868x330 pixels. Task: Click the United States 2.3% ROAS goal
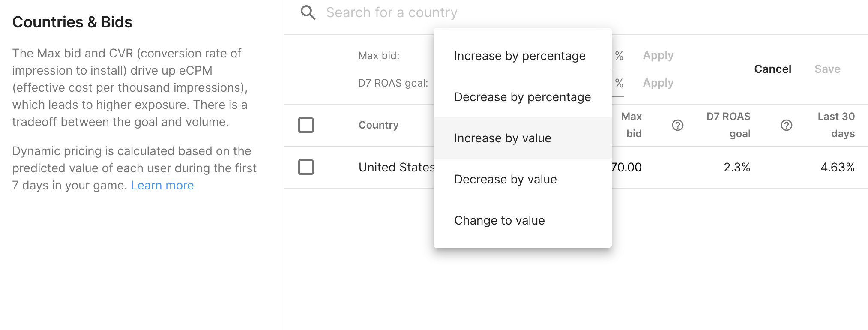click(737, 167)
